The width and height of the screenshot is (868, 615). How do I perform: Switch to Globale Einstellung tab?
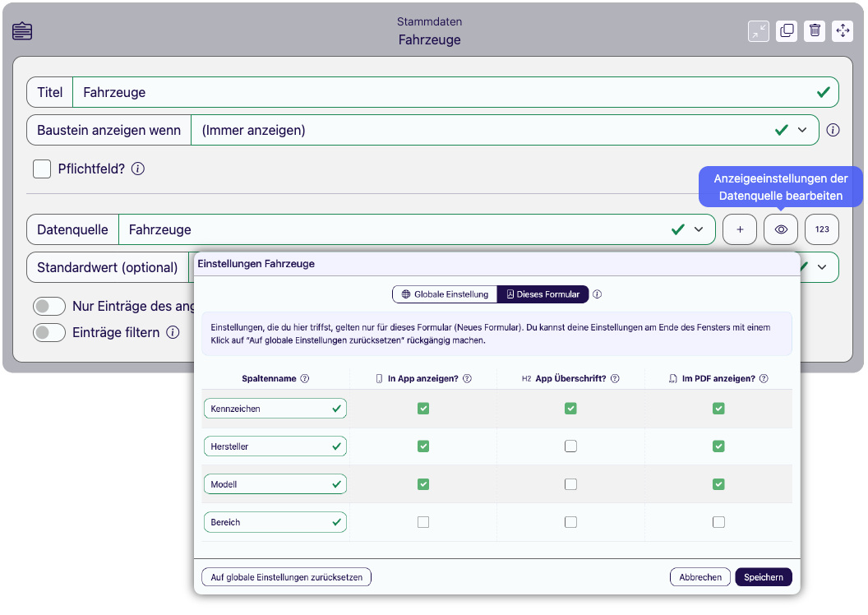pyautogui.click(x=444, y=294)
